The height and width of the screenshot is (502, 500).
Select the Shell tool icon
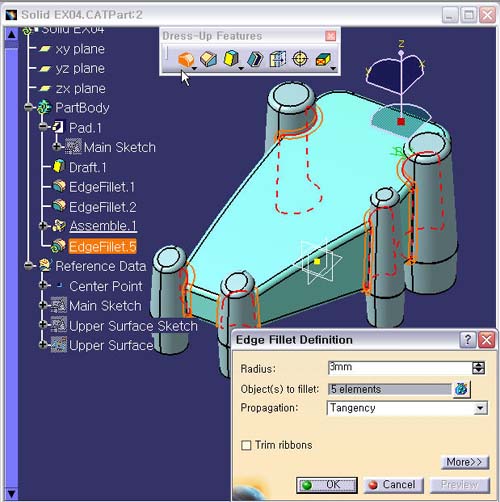tap(255, 59)
